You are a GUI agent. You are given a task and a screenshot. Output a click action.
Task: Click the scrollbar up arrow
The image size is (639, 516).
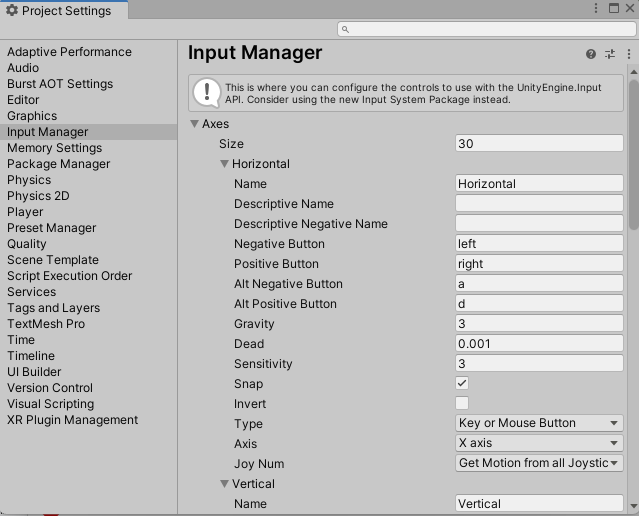click(x=634, y=72)
